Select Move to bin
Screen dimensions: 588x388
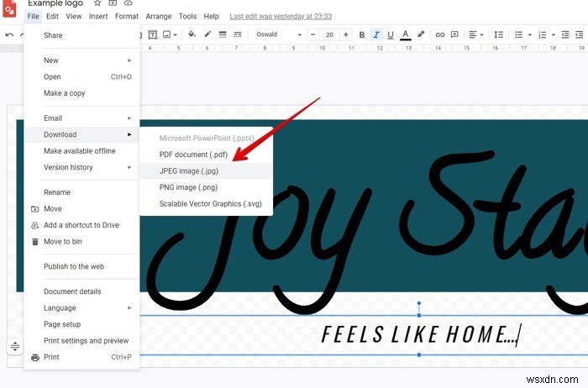[x=81, y=242]
